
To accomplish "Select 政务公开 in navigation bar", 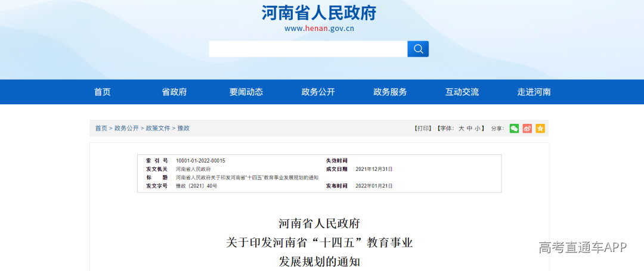I will [318, 92].
